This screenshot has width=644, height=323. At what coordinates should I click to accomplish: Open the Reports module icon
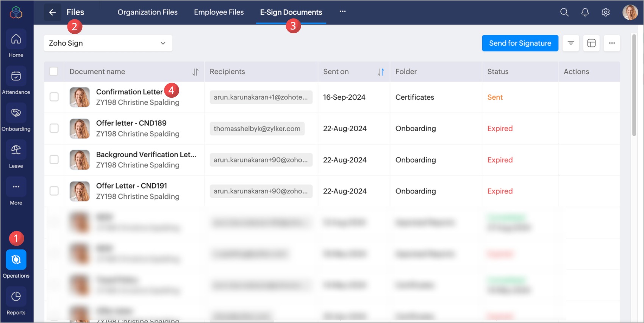(16, 296)
